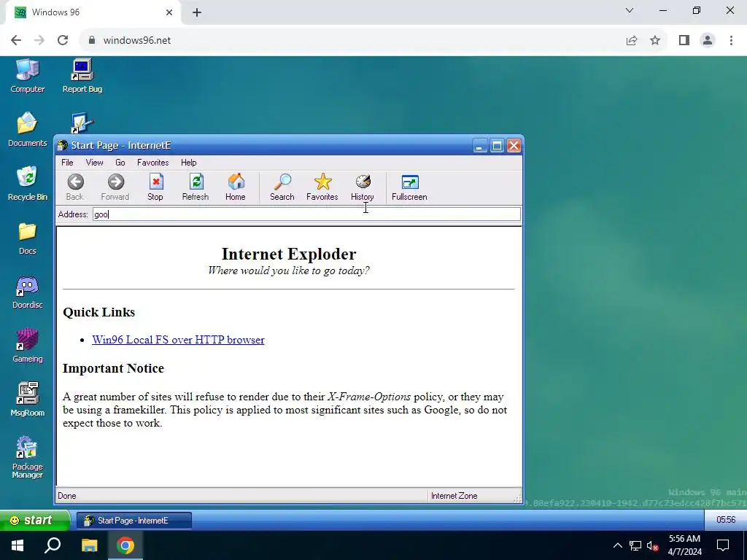
Task: Open the View menu
Action: coord(94,163)
